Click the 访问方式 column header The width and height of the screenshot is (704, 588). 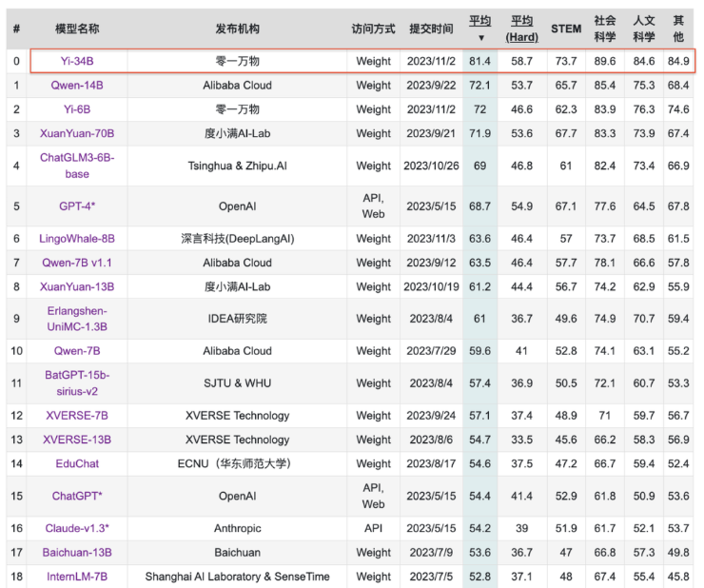pos(373,29)
